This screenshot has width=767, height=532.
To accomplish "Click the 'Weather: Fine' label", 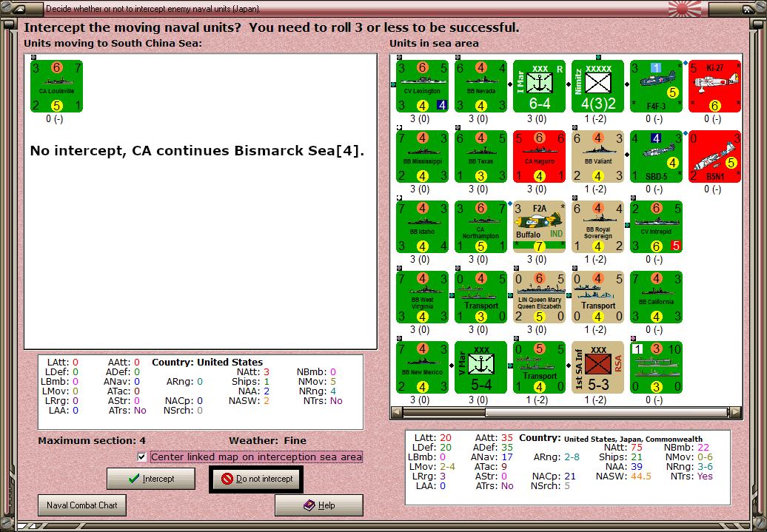I will [x=267, y=440].
